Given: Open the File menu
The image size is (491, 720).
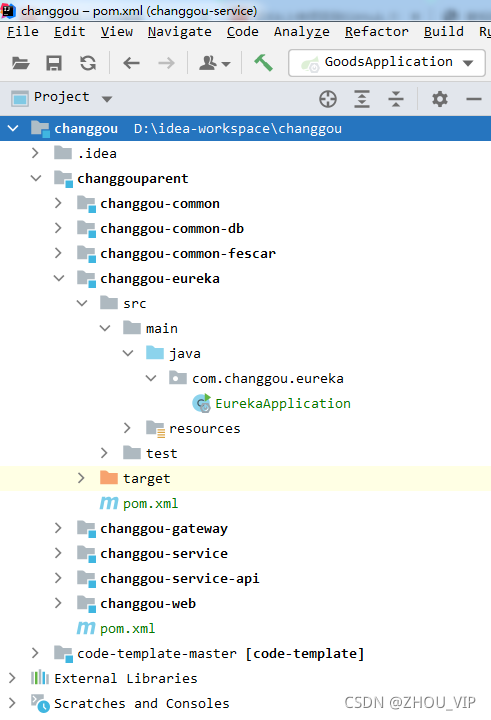Looking at the screenshot, I should [23, 32].
